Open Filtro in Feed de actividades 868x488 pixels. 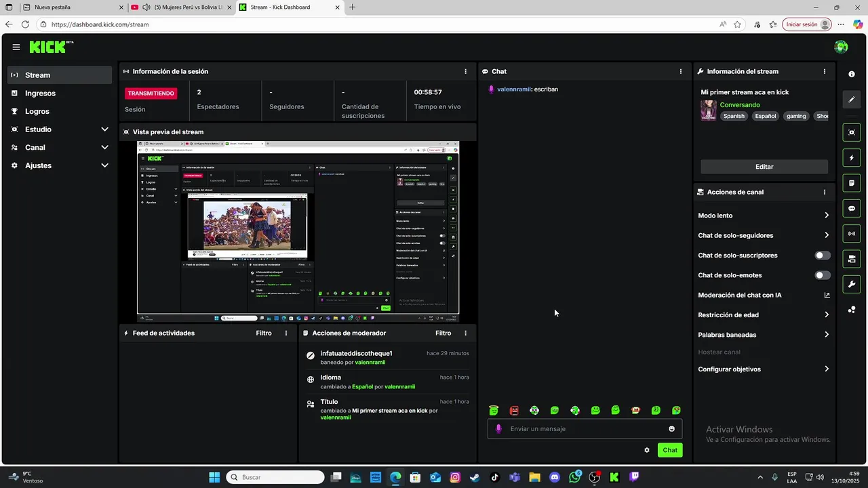[x=264, y=333]
